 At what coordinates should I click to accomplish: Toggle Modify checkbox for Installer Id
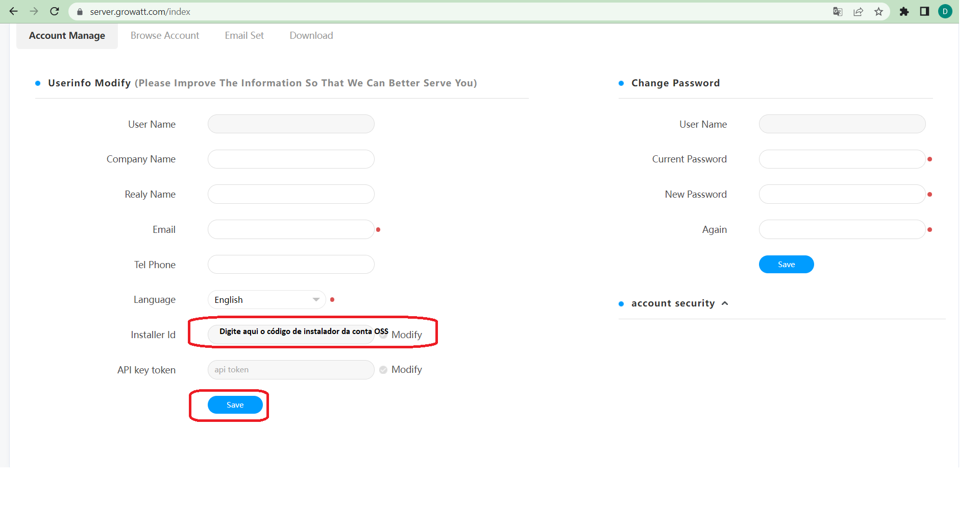383,335
